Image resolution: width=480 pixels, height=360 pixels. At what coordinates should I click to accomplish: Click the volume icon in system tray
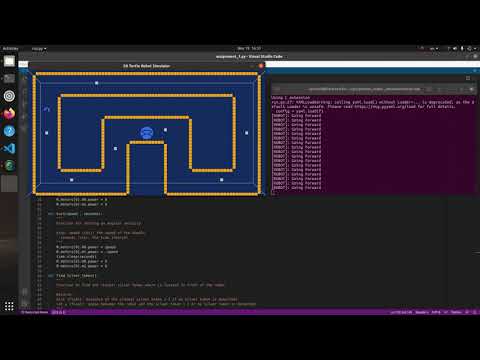pyautogui.click(x=455, y=49)
